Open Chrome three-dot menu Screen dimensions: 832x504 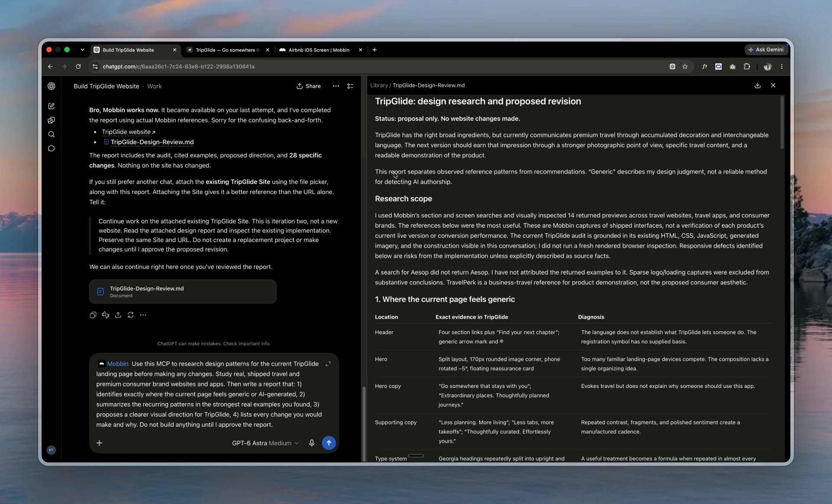(782, 67)
